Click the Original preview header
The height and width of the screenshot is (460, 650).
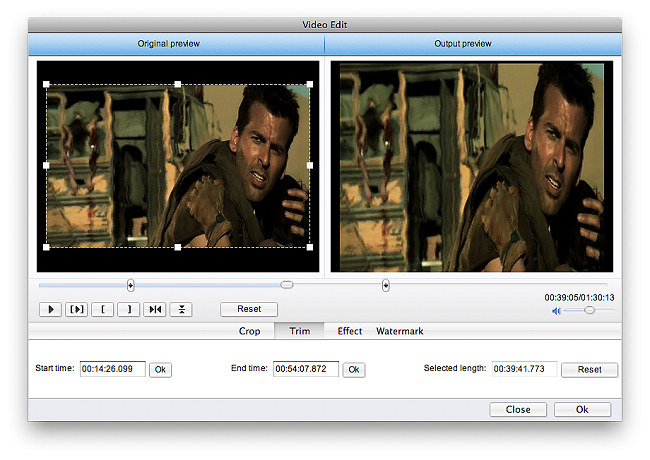click(x=176, y=44)
